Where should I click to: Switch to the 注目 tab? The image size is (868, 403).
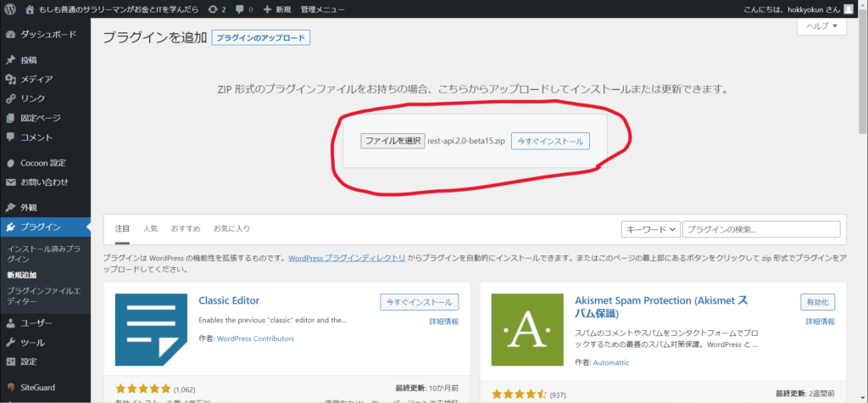(122, 229)
